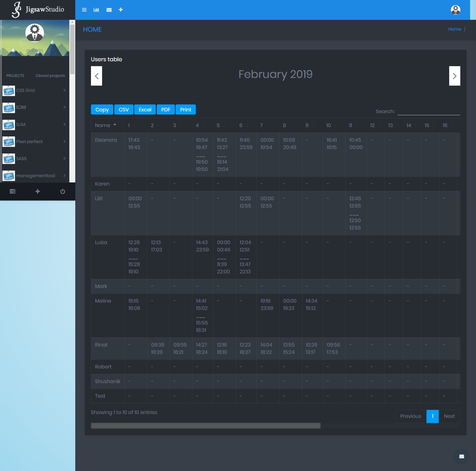Toggle the hamburger menu in top bar

tap(84, 10)
